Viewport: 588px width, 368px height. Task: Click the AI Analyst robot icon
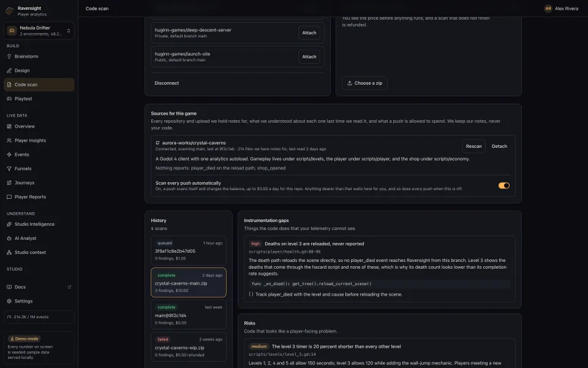pos(9,238)
